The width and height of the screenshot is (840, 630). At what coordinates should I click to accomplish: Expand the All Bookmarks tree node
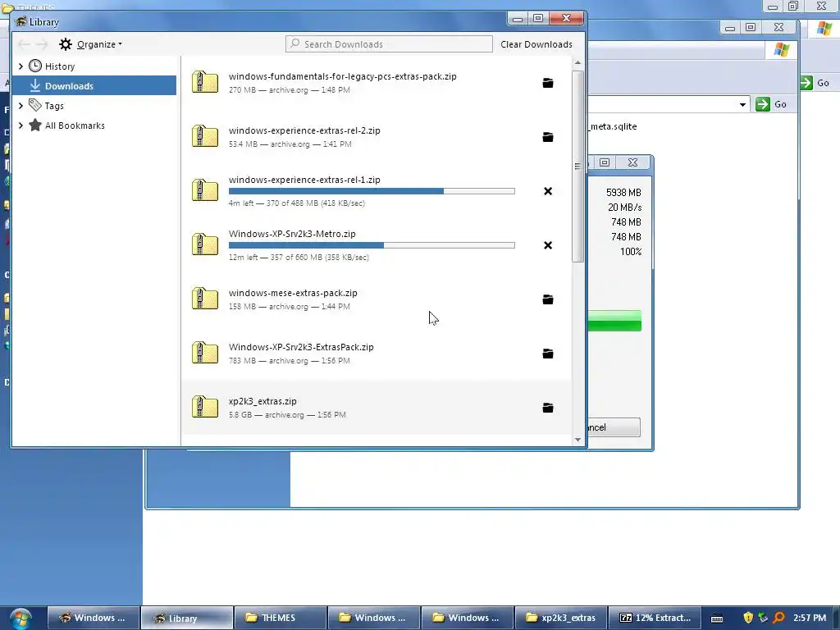pos(21,126)
